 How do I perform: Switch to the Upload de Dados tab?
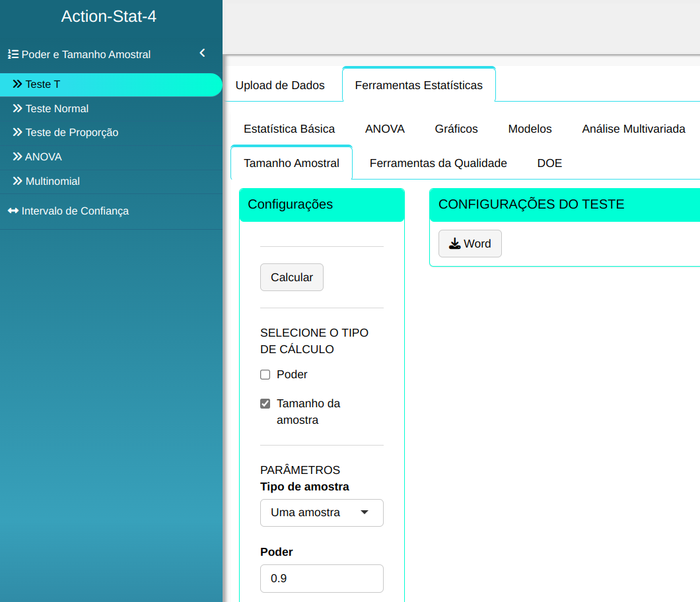(280, 85)
